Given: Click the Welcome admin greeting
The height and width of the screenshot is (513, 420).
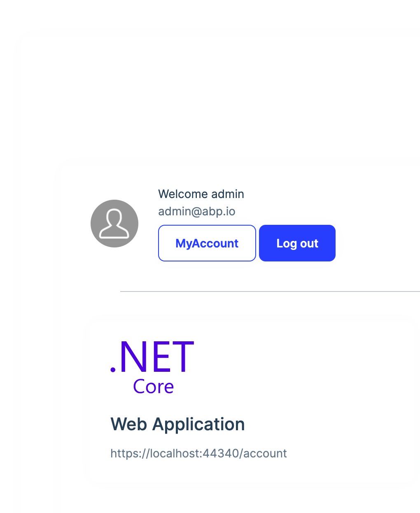Looking at the screenshot, I should pos(201,194).
